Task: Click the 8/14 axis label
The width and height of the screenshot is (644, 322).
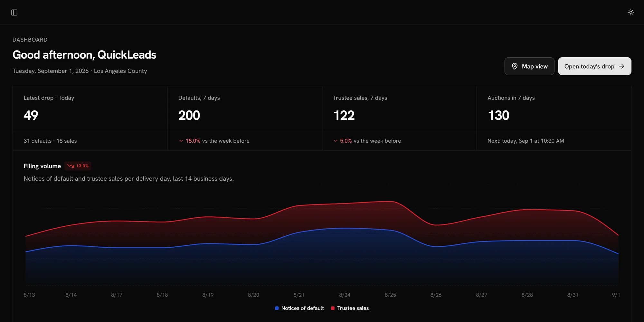Action: pos(71,295)
